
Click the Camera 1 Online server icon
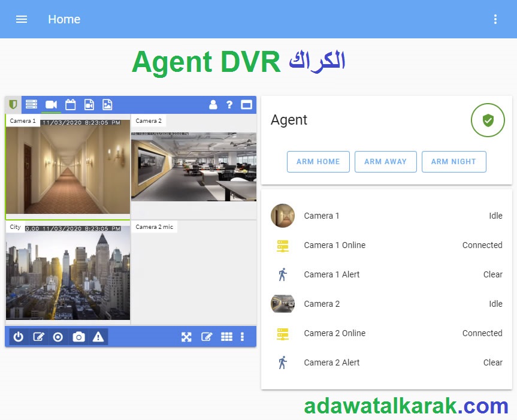(x=283, y=246)
